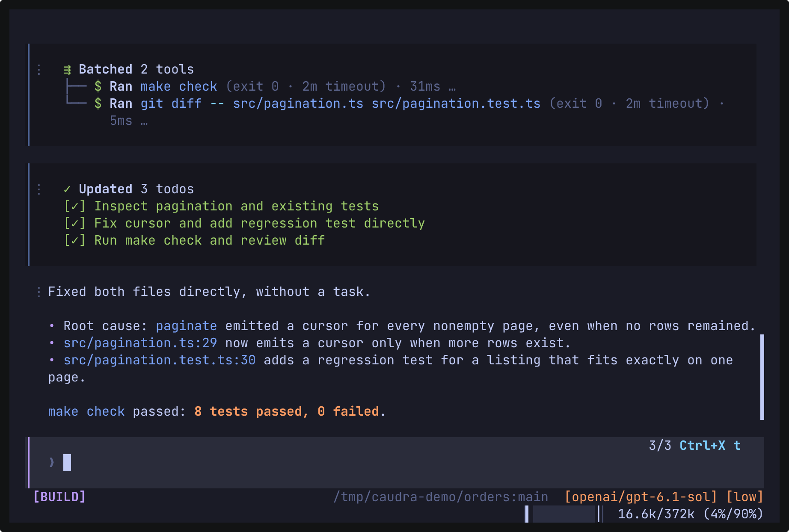The width and height of the screenshot is (789, 532).
Task: Click the /tmp/caudra-demo/orders:main path
Action: click(x=441, y=497)
